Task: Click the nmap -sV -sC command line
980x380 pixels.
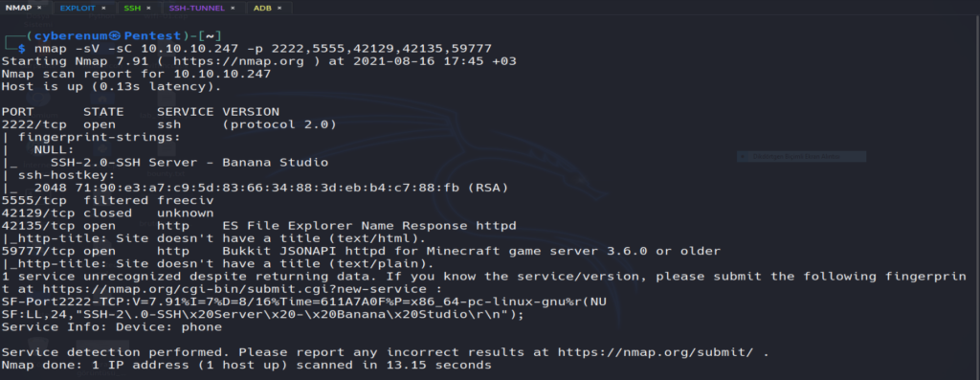Action: [x=263, y=48]
